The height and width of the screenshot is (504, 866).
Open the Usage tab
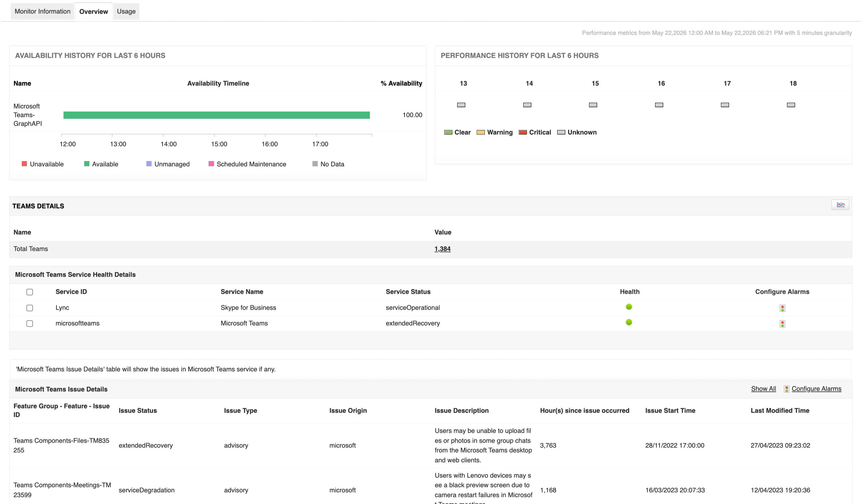[x=126, y=11]
